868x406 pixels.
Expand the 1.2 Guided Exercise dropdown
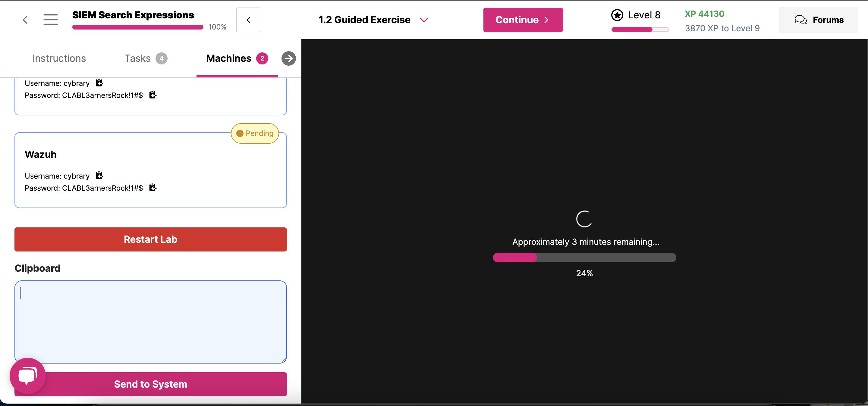(424, 20)
